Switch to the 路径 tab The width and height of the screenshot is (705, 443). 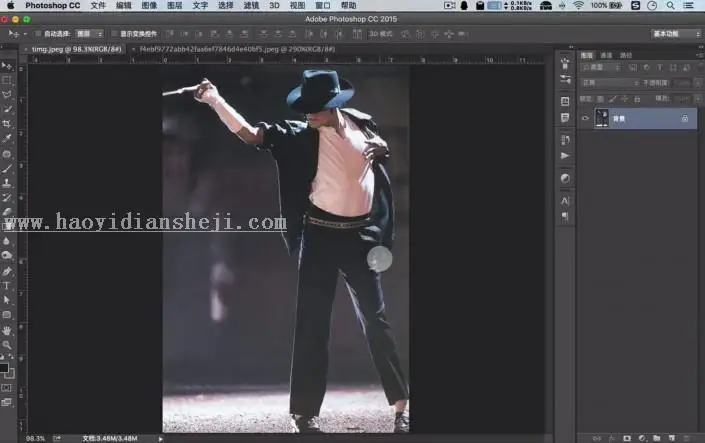tap(626, 55)
